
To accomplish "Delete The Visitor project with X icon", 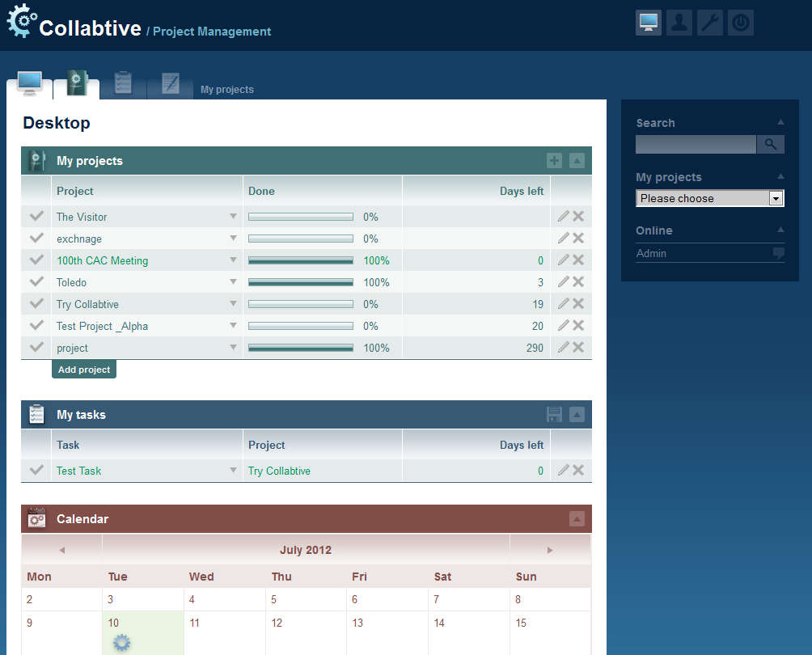I will [578, 217].
